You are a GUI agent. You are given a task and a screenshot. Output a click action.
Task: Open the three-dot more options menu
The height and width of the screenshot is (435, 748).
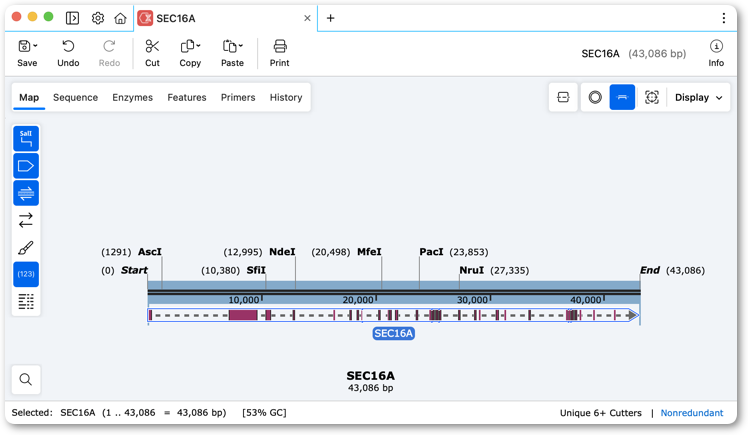[724, 18]
